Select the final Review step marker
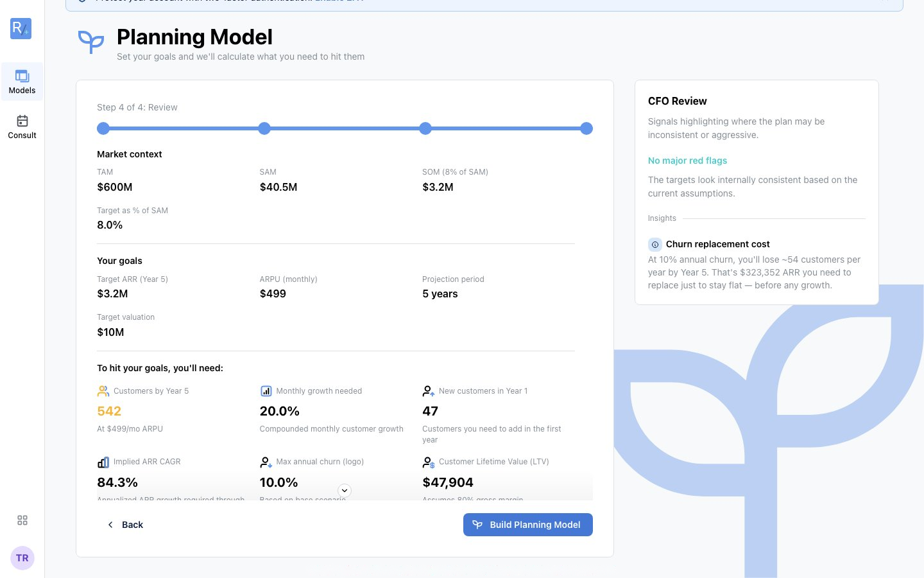This screenshot has height=578, width=924. pos(586,128)
